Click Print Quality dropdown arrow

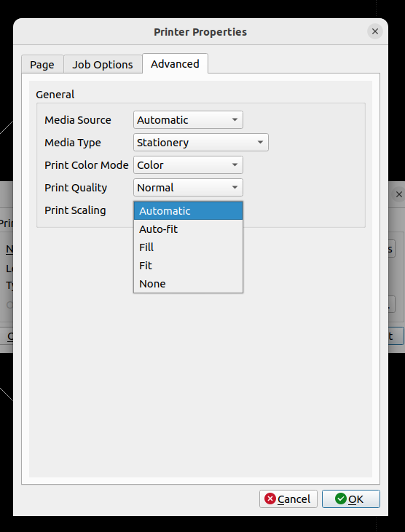point(235,188)
